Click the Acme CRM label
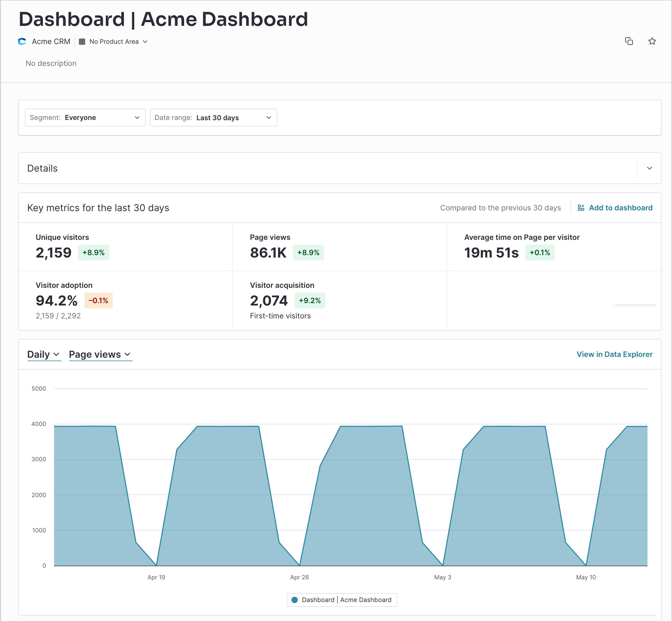Image resolution: width=672 pixels, height=621 pixels. [51, 41]
